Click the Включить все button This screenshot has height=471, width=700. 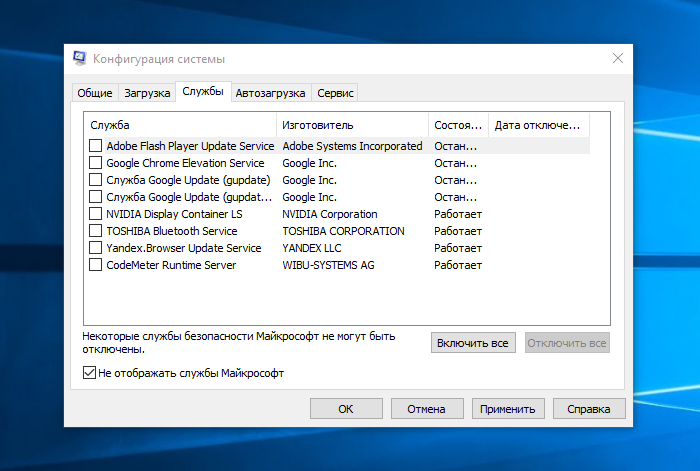pos(473,343)
